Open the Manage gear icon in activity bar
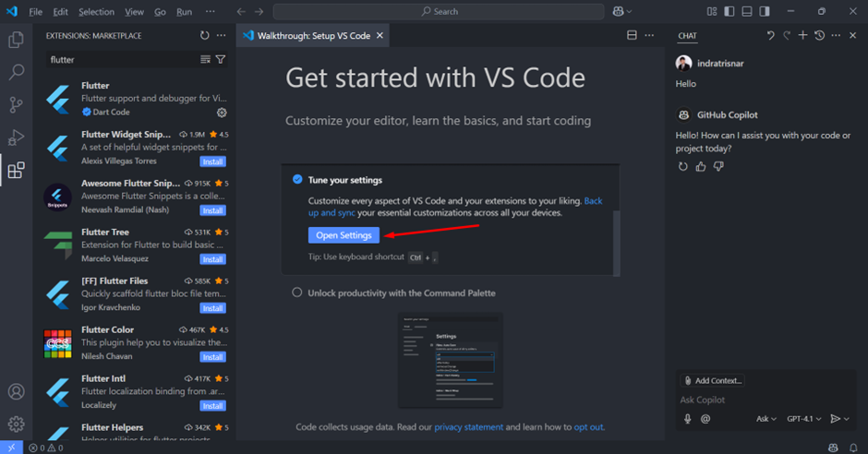 (x=16, y=424)
